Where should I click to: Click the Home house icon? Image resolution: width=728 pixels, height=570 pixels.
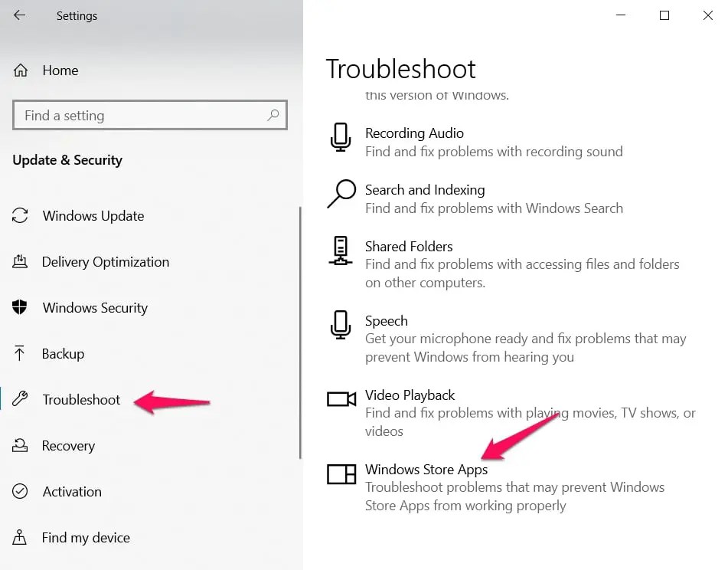[21, 70]
